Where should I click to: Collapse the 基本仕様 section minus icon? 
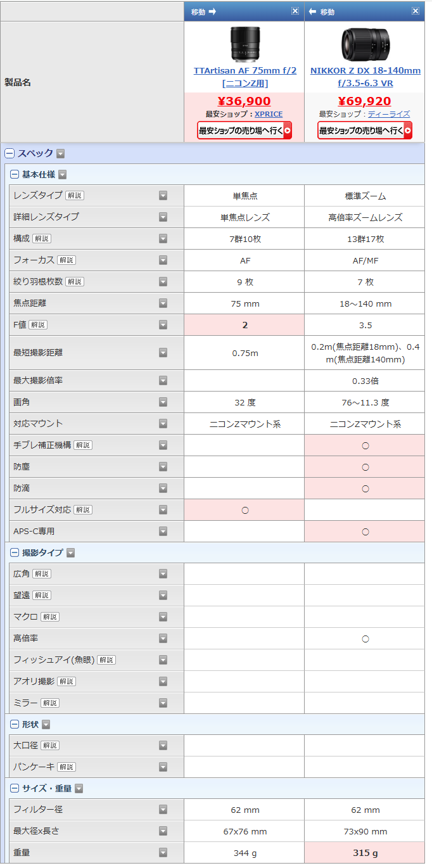15,175
